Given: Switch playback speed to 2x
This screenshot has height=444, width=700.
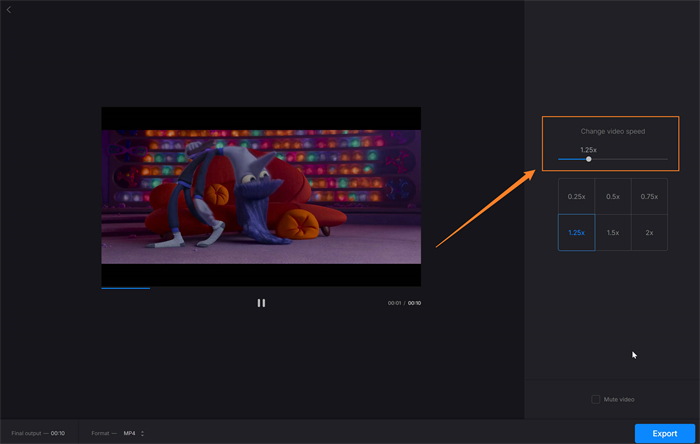Looking at the screenshot, I should pos(649,232).
